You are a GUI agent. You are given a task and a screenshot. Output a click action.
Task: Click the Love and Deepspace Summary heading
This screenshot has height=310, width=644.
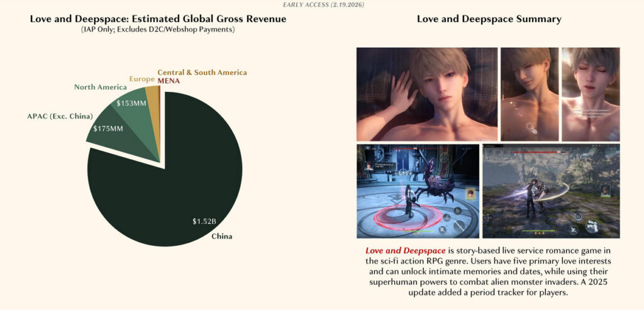pyautogui.click(x=489, y=19)
